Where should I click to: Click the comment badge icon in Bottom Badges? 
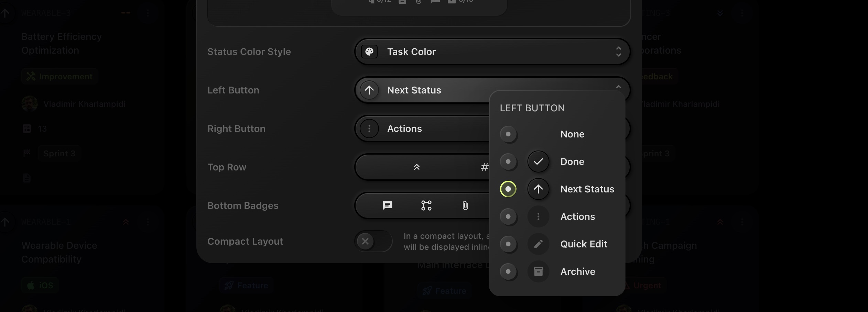[388, 205]
